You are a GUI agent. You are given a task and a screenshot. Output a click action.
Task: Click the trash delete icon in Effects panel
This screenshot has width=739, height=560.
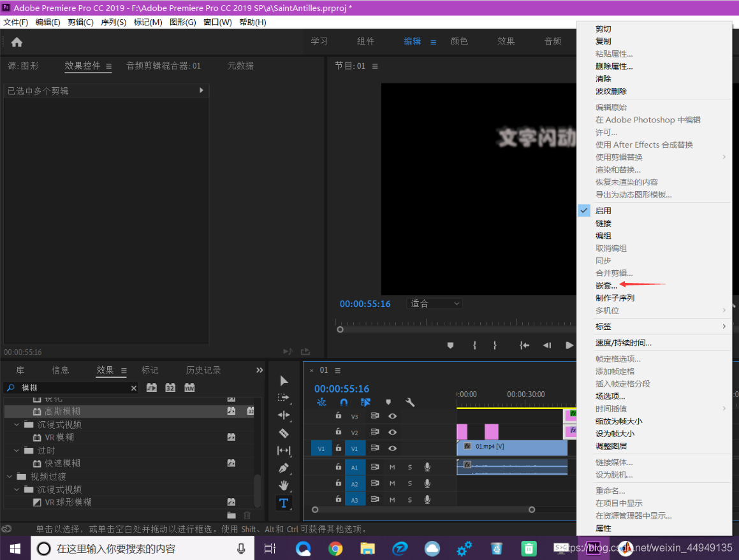[x=247, y=515]
